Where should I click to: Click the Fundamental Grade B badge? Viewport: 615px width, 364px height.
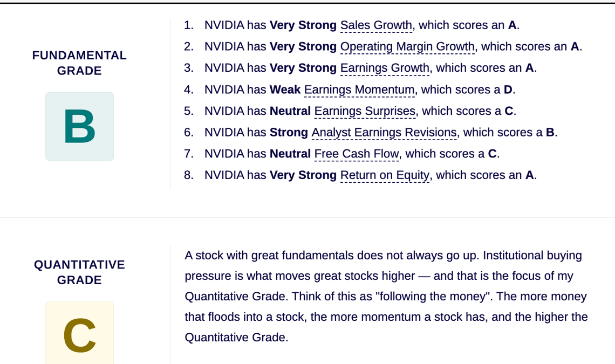[x=80, y=126]
